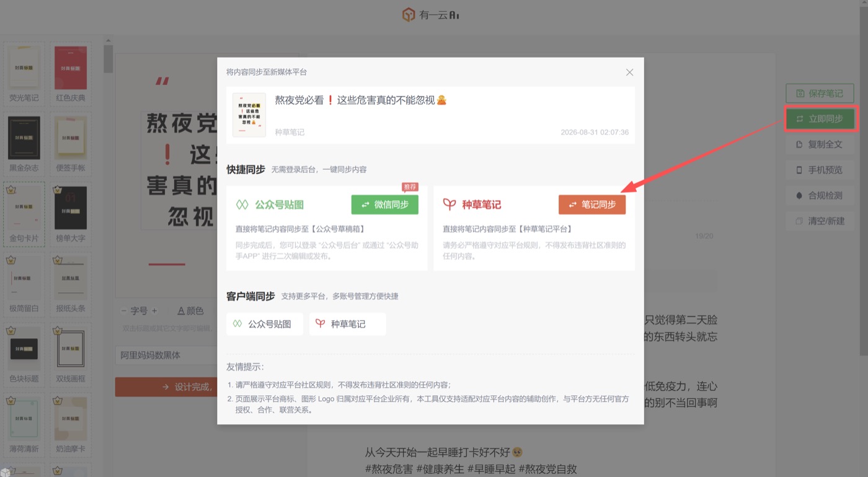
Task: Click the 公众号贴图 logo icon under 快捷同步
Action: [242, 204]
